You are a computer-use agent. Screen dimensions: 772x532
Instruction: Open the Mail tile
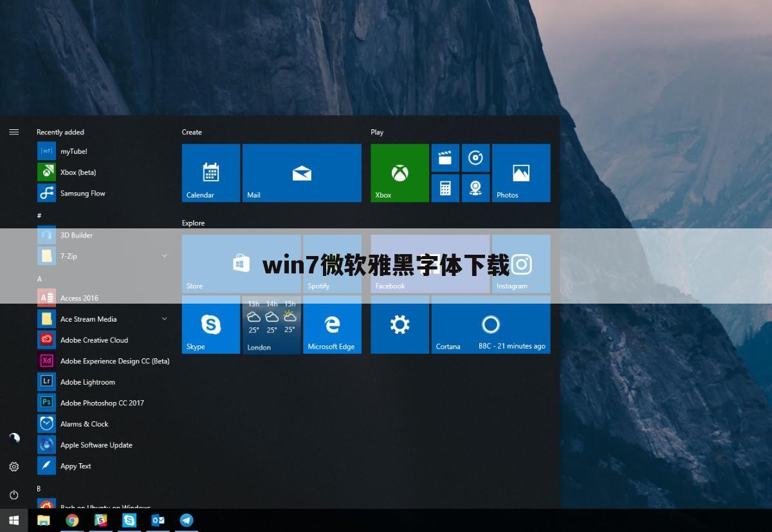(302, 173)
